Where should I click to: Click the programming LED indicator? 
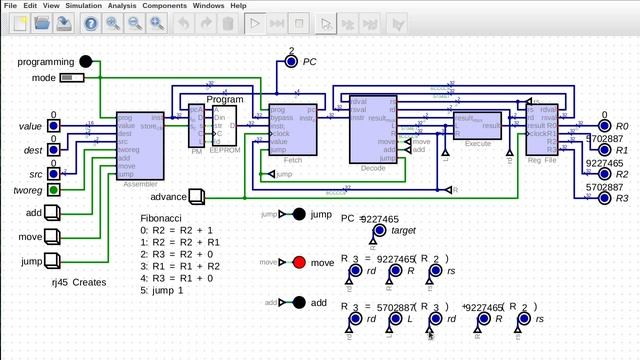[86, 62]
